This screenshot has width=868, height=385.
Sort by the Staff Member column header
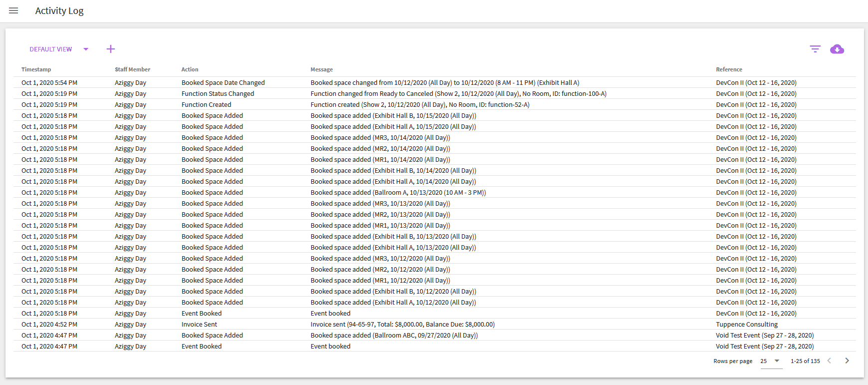[x=133, y=69]
